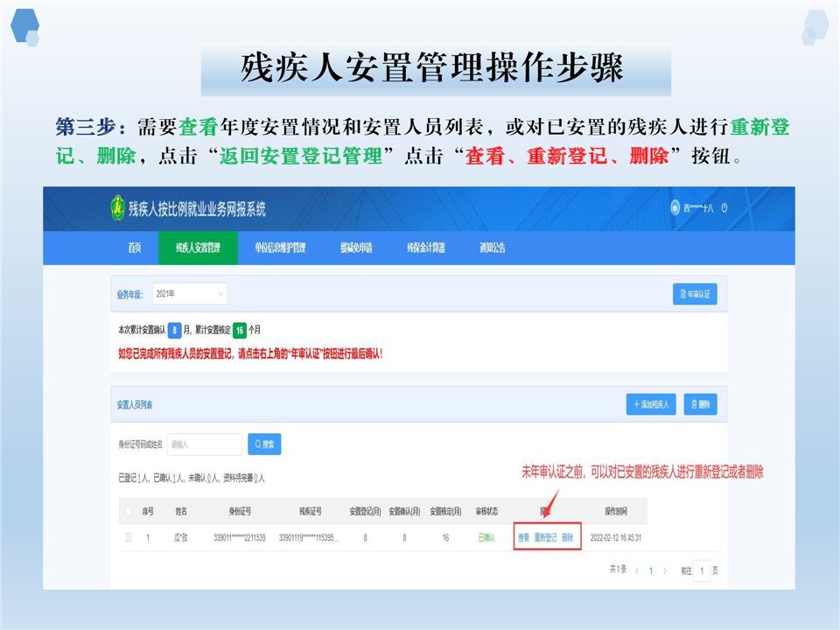Click the blue 删除 button above the table
Viewport: 840px width, 630px height.
point(701,404)
